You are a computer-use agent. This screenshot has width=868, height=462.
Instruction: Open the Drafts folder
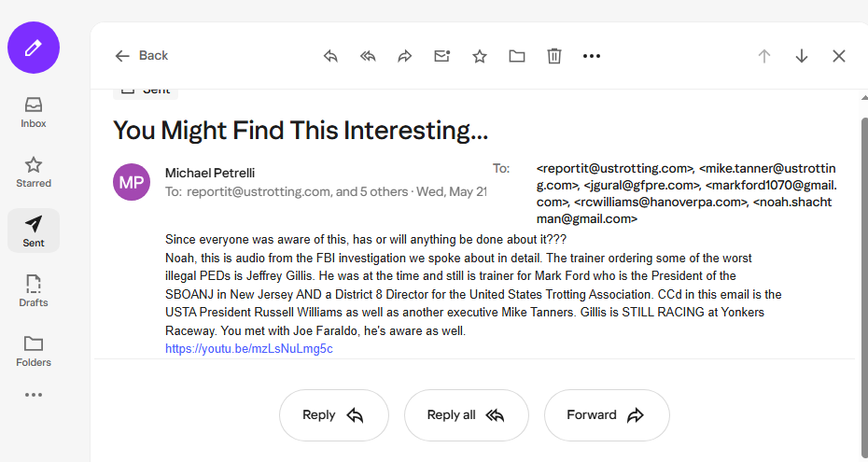[x=34, y=290]
